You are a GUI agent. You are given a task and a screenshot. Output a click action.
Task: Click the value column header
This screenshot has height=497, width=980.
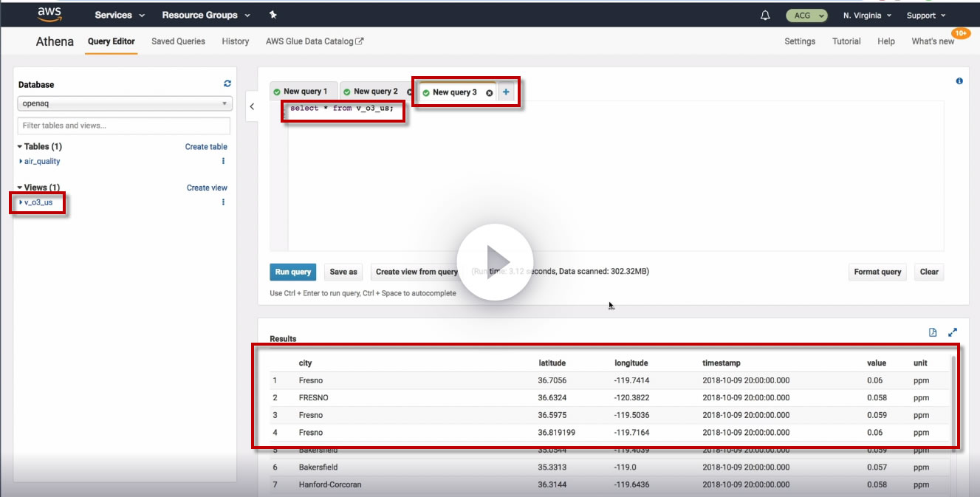tap(877, 363)
